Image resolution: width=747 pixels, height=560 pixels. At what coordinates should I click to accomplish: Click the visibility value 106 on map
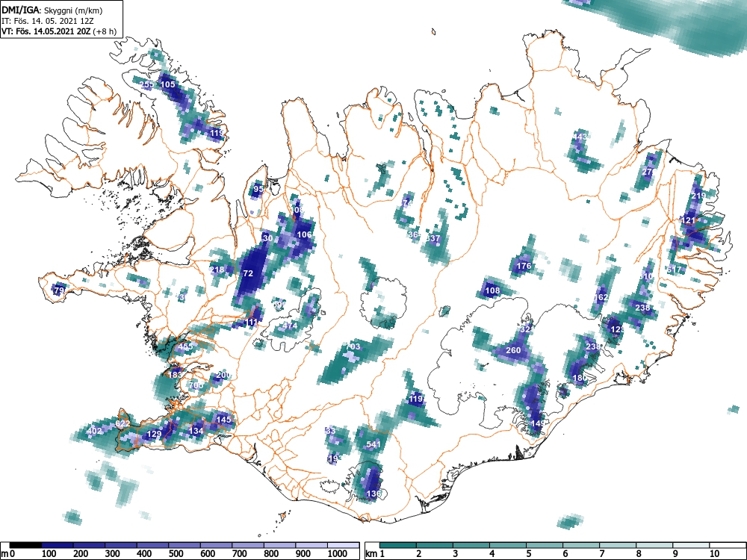304,234
